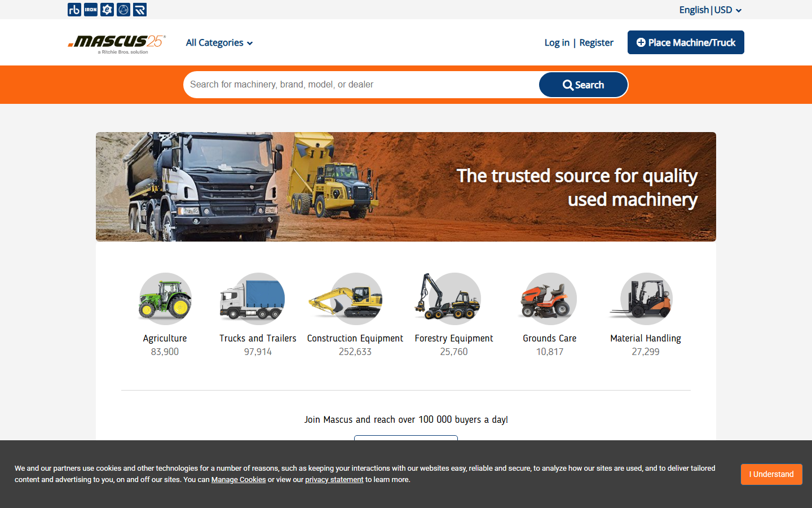Viewport: 812px width, 508px height.
Task: Click the 252,633 listings count
Action: point(355,352)
